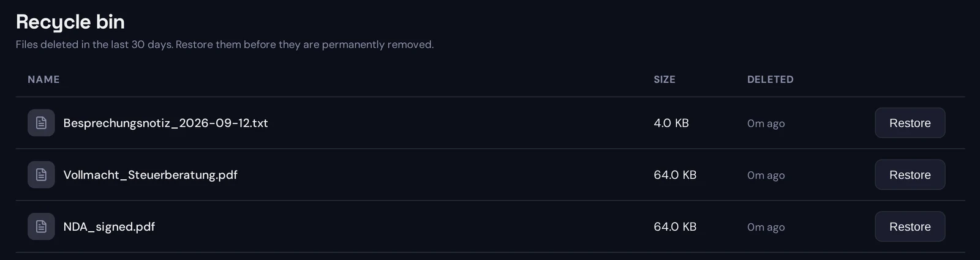Click the file icon beside Besprechungsnotiz_2026-09-12.txt
980x260 pixels.
pyautogui.click(x=41, y=123)
